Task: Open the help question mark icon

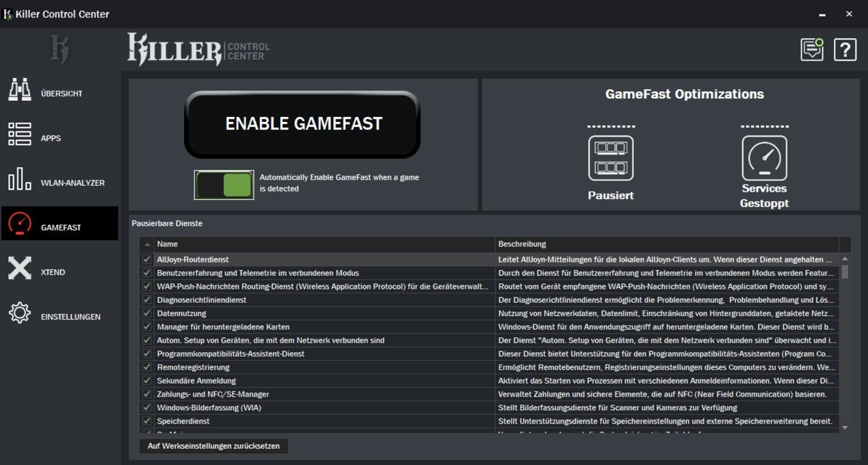Action: tap(845, 50)
